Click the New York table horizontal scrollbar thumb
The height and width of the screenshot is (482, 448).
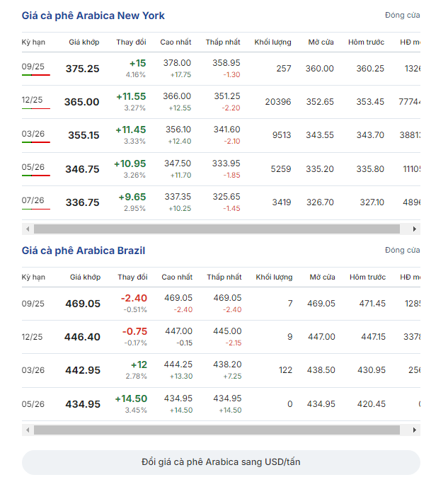click(x=217, y=229)
